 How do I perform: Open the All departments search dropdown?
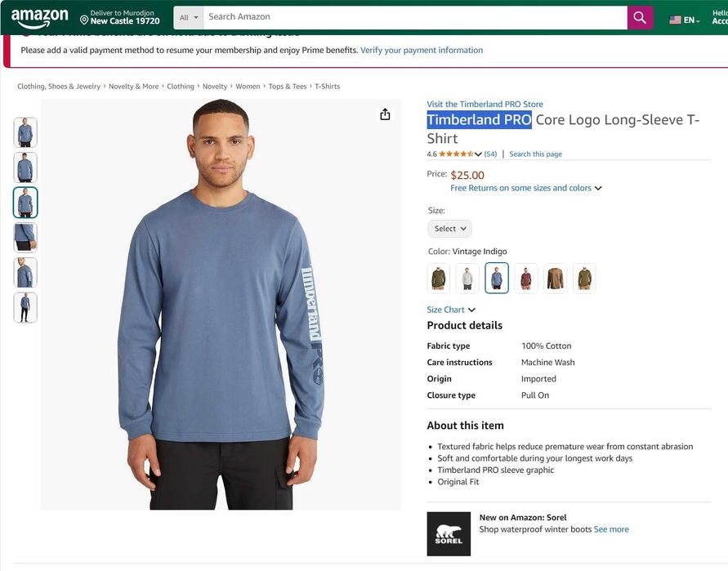tap(189, 17)
